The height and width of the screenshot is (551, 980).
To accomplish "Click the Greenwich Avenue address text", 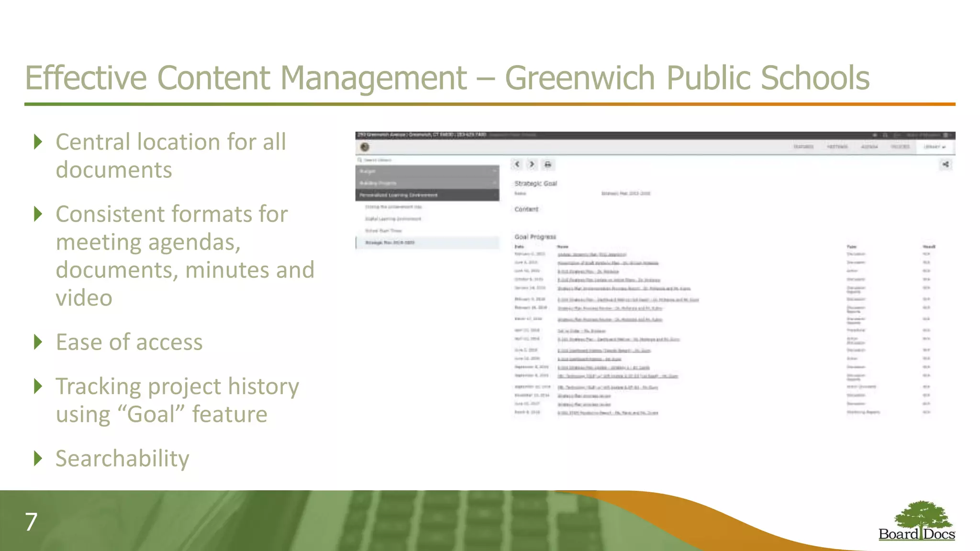I will pyautogui.click(x=423, y=135).
